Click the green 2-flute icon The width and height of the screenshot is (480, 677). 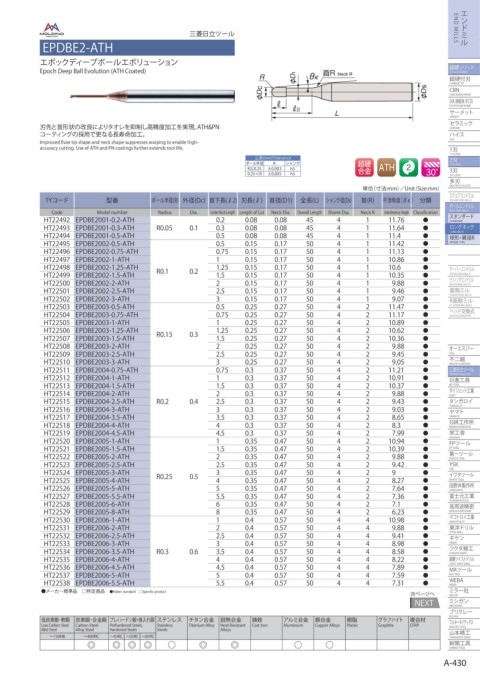click(408, 168)
